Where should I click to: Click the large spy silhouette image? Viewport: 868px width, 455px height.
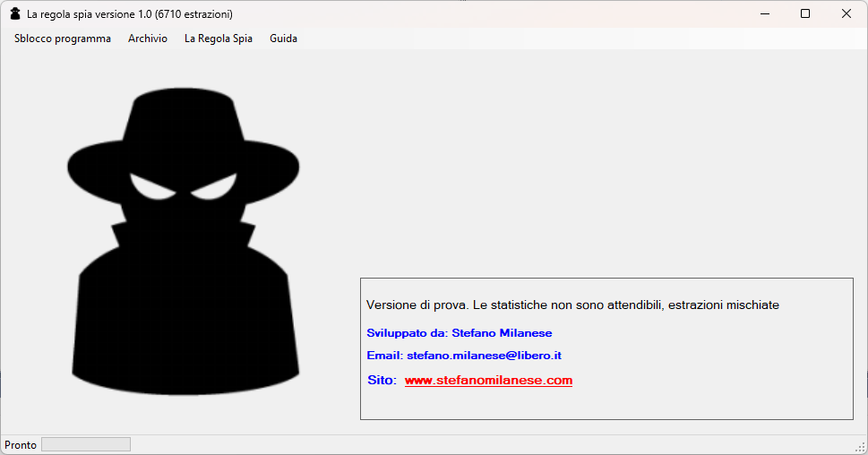184,241
